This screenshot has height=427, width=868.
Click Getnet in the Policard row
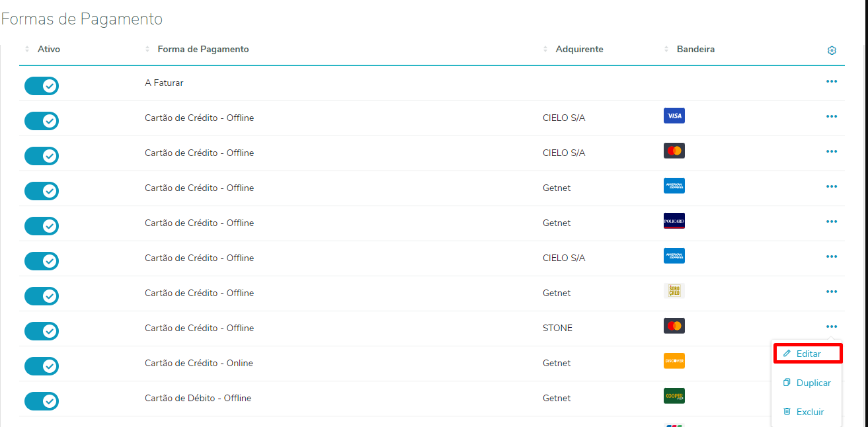(x=557, y=223)
